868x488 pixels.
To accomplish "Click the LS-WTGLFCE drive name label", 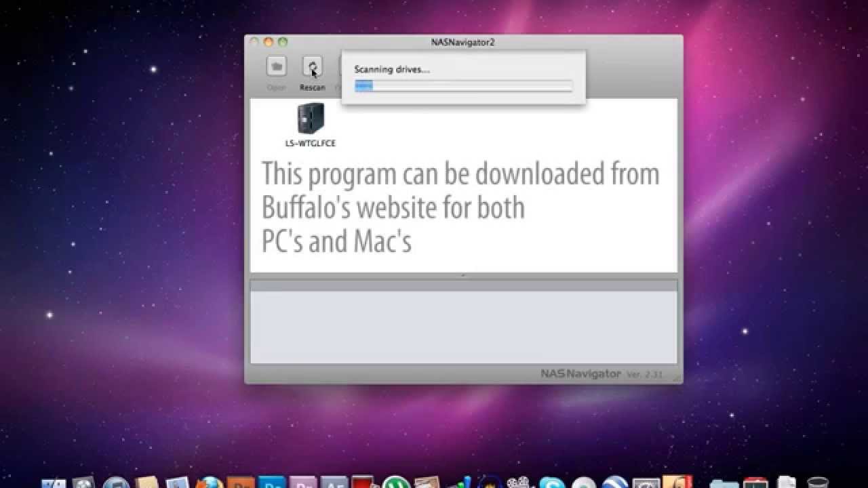I will tap(311, 143).
